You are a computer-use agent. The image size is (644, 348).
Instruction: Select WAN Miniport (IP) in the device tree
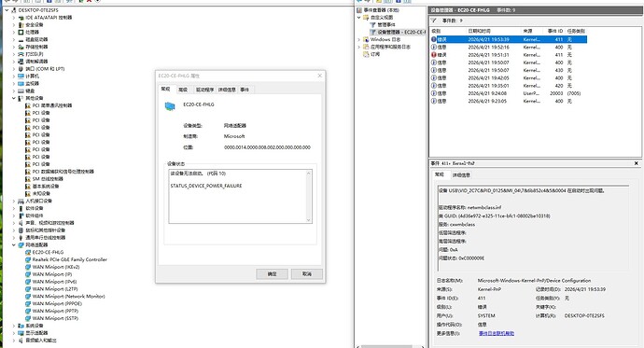coord(52,274)
